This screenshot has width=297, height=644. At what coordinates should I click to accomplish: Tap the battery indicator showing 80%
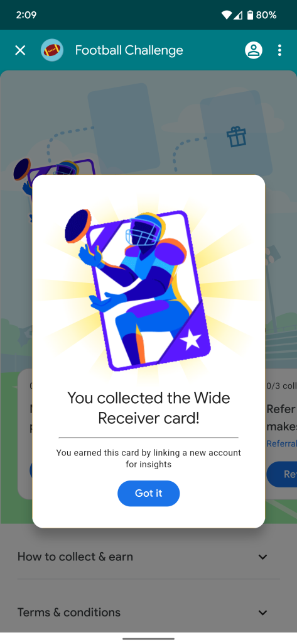tap(262, 15)
